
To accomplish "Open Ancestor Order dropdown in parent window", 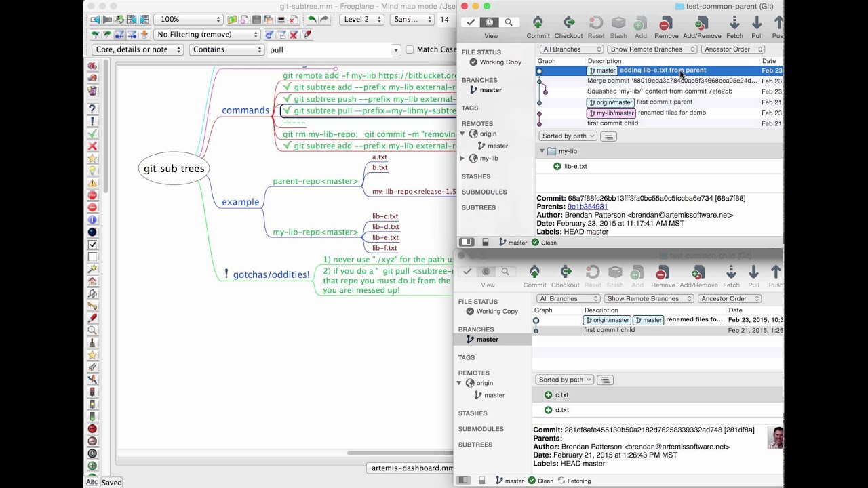I will 733,49.
